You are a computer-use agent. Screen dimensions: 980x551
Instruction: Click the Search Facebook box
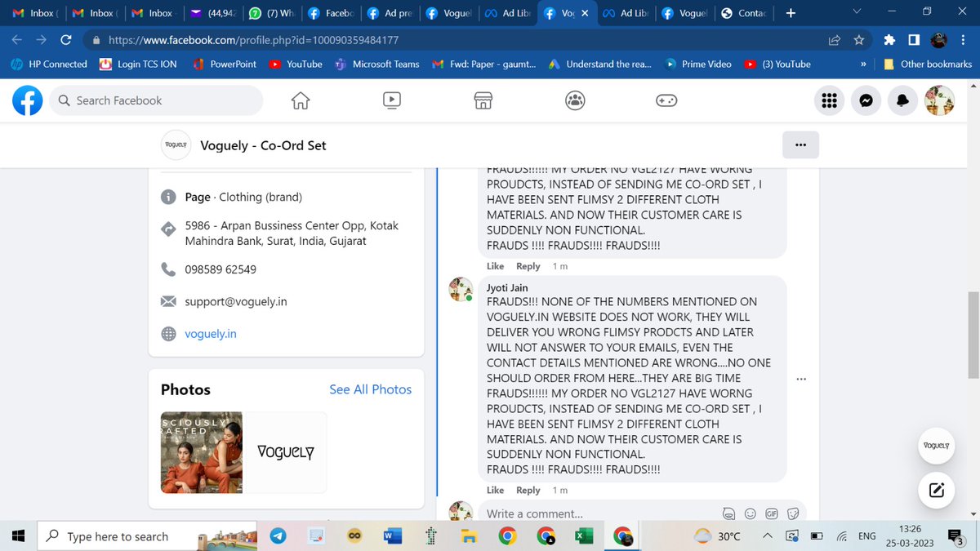point(157,100)
